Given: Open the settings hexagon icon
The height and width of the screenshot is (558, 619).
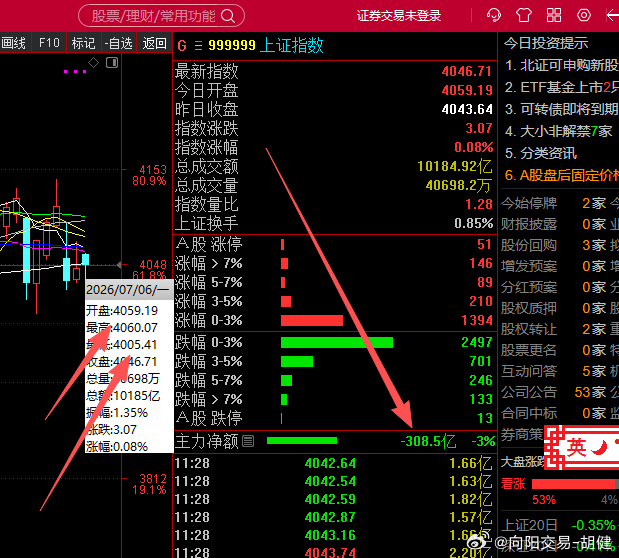Looking at the screenshot, I should pyautogui.click(x=584, y=15).
